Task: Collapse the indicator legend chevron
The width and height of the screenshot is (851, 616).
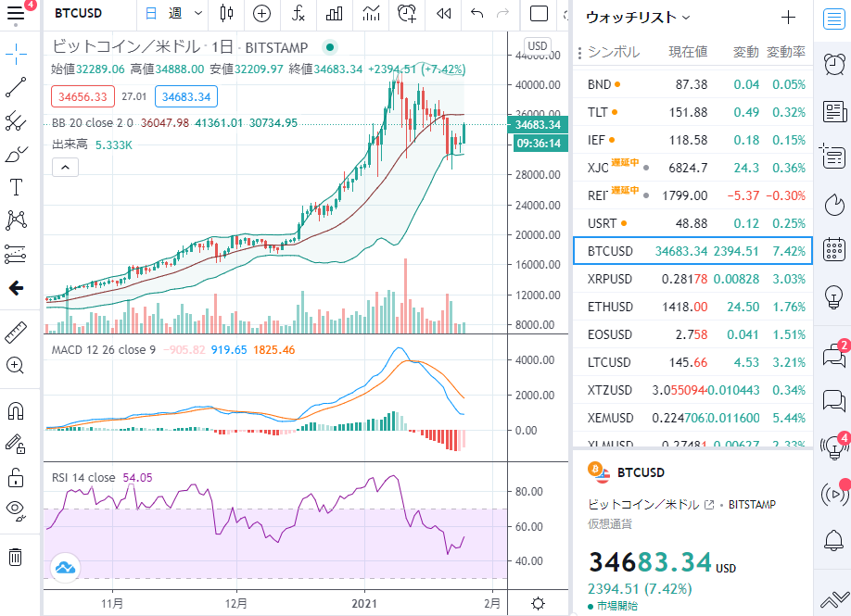Action: pyautogui.click(x=65, y=168)
